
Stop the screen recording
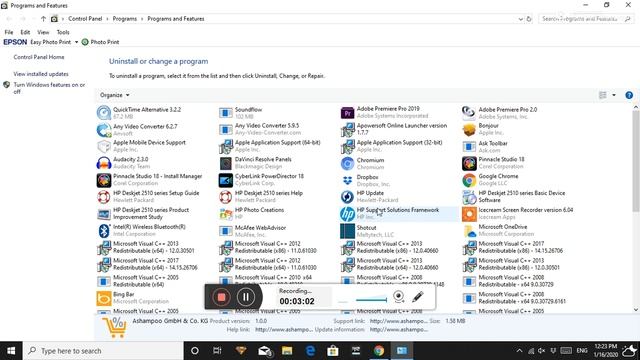[x=221, y=297]
